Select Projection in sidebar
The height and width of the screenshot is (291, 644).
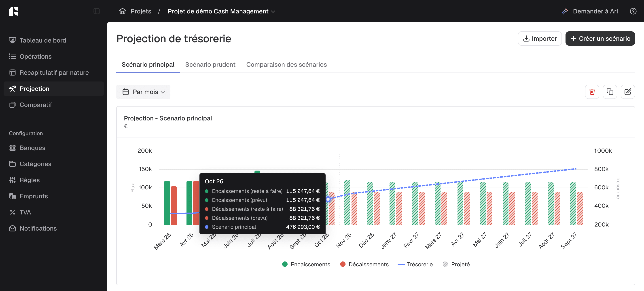click(53, 89)
